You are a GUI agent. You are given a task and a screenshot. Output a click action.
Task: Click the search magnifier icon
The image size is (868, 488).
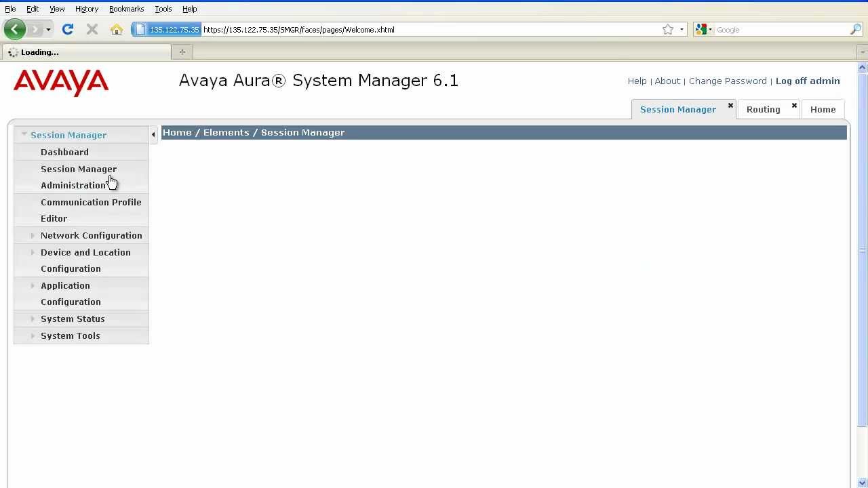[855, 29]
